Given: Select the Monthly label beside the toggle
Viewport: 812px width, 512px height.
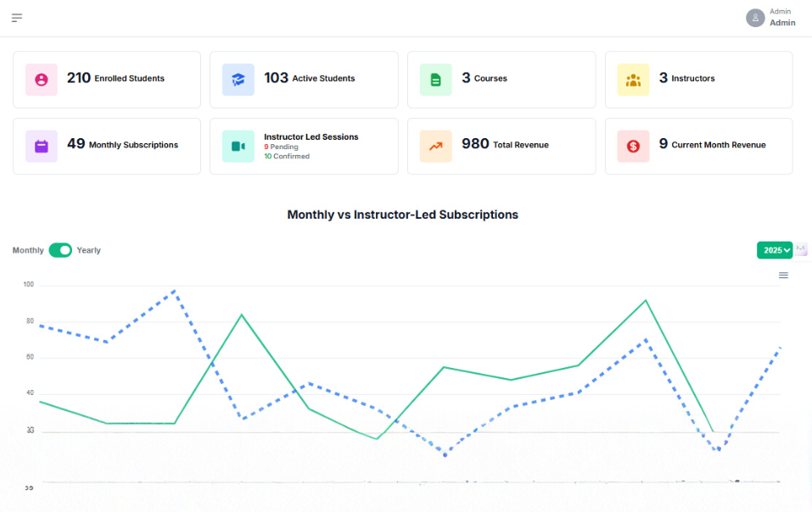Looking at the screenshot, I should tap(28, 250).
